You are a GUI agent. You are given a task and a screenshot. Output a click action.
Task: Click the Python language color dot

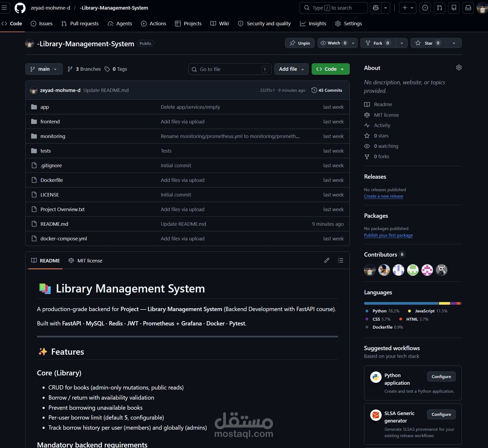pyautogui.click(x=367, y=311)
